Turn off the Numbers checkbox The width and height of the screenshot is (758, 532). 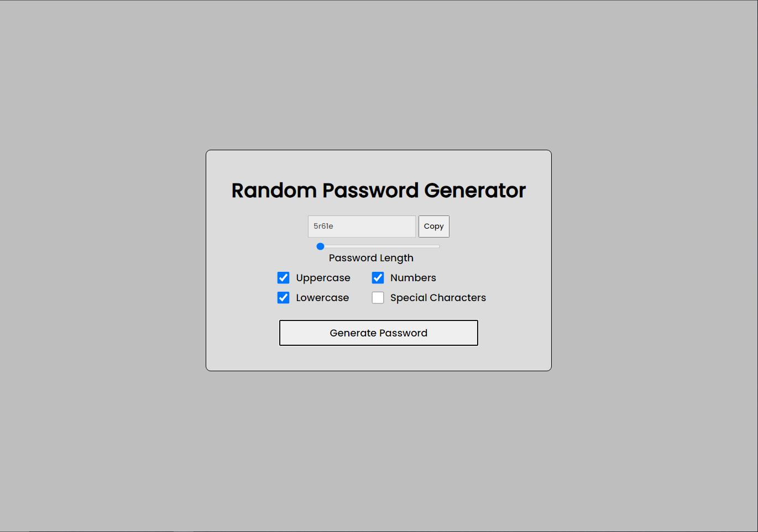(378, 278)
